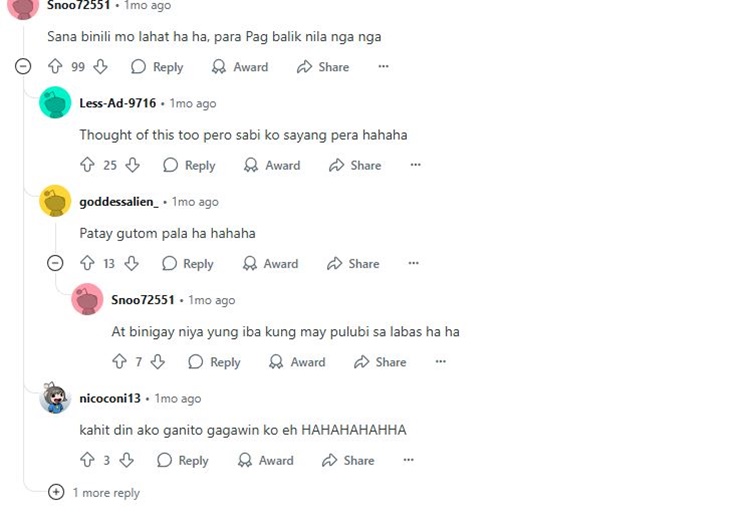This screenshot has width=750, height=526.
Task: Open nicoconi13 username link
Action: pos(110,398)
